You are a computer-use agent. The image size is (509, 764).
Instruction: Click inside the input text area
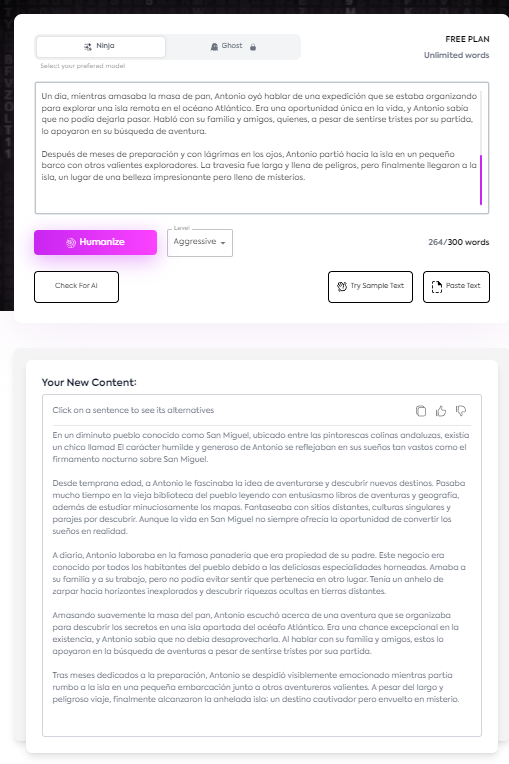(262, 148)
